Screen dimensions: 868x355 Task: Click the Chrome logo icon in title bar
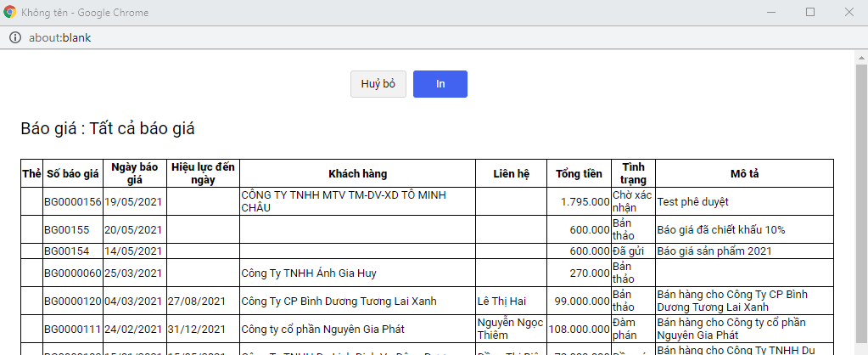point(9,12)
